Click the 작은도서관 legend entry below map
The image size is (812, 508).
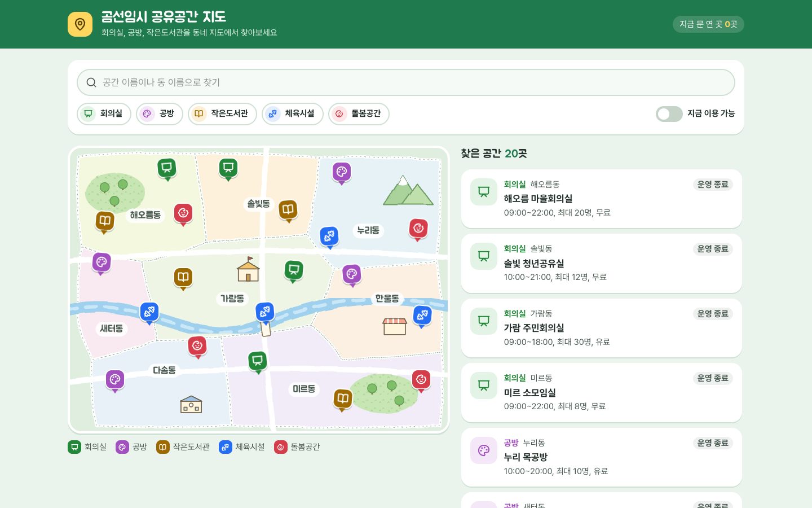click(x=183, y=447)
